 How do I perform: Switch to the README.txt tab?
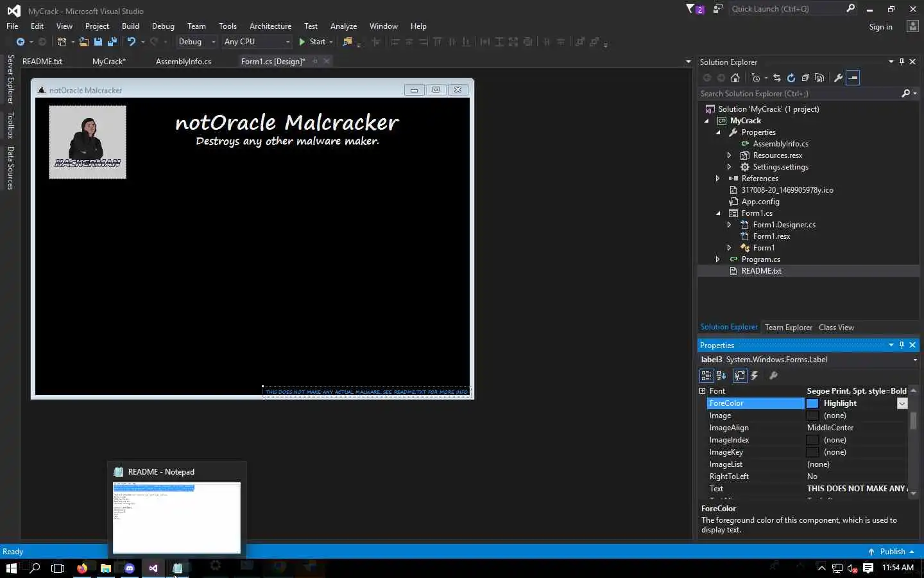pyautogui.click(x=42, y=61)
